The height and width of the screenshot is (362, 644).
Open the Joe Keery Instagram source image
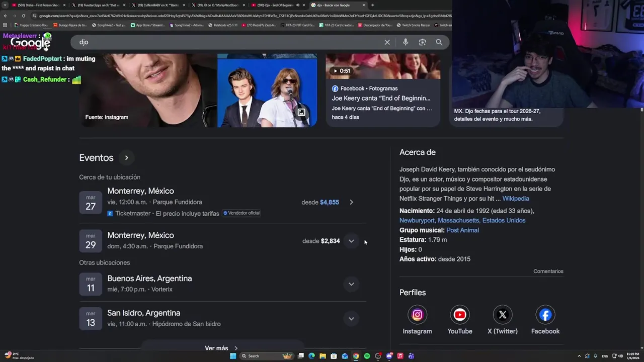(147, 90)
